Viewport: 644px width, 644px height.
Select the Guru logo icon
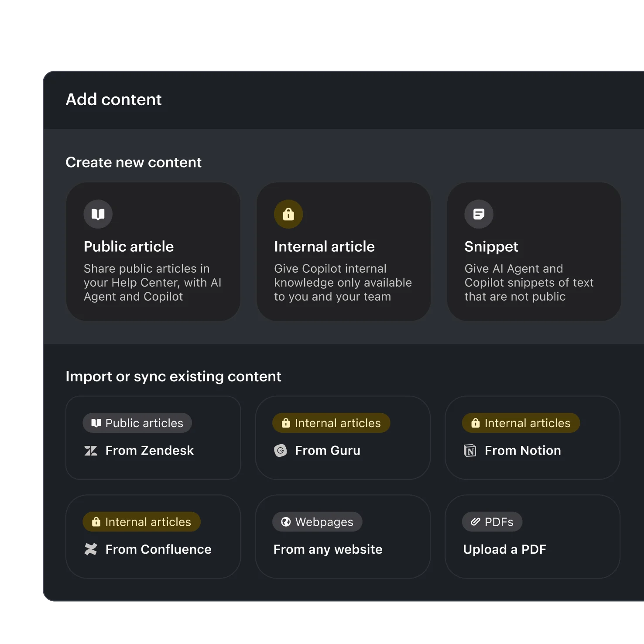pos(281,451)
